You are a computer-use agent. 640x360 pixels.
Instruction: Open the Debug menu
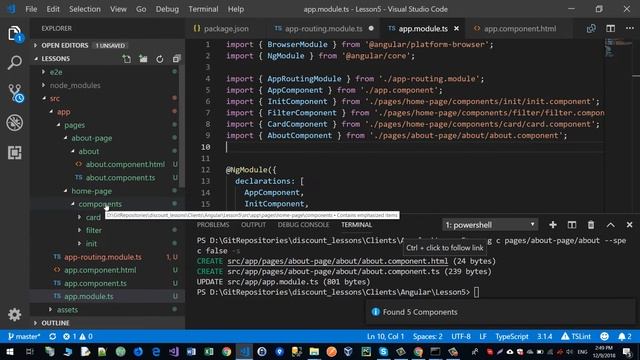pos(167,9)
